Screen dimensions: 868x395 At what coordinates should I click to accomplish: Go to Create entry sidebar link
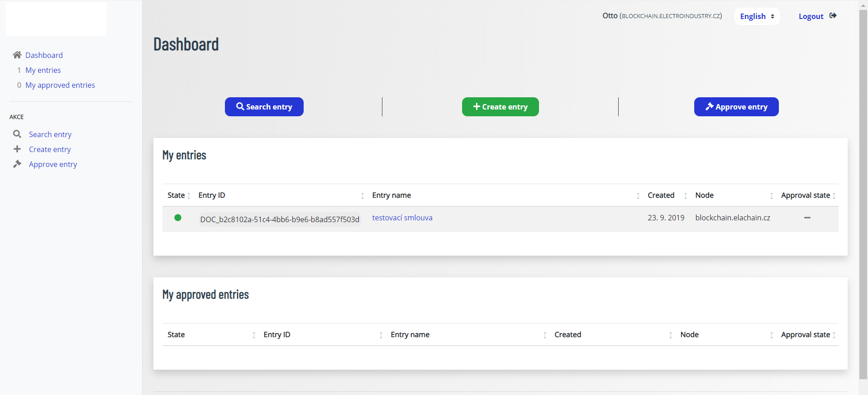coord(50,149)
